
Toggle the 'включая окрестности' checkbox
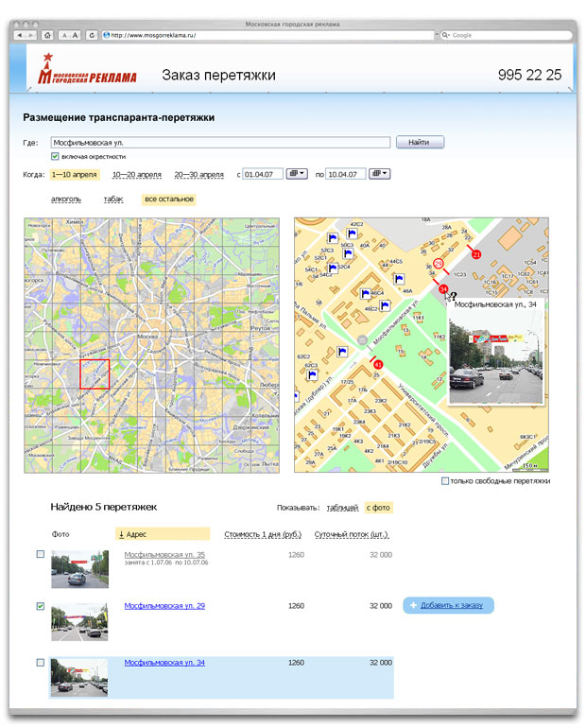(56, 156)
